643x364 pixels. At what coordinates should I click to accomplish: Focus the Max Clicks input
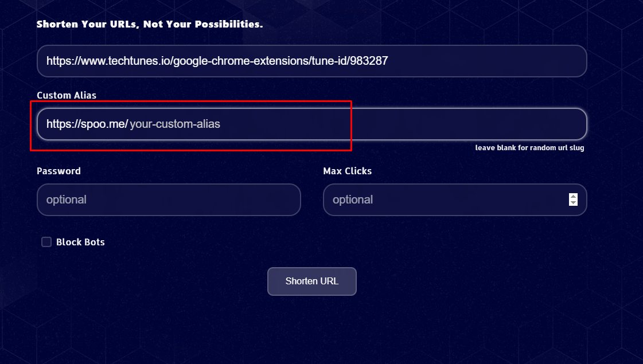tap(447, 199)
